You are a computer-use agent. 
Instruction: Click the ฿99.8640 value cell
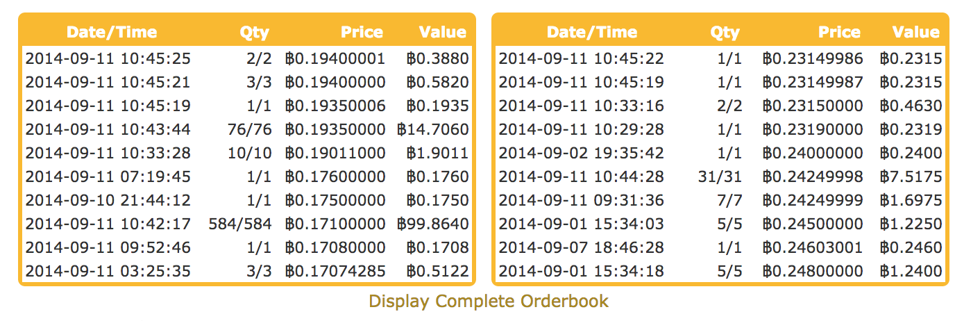[433, 224]
